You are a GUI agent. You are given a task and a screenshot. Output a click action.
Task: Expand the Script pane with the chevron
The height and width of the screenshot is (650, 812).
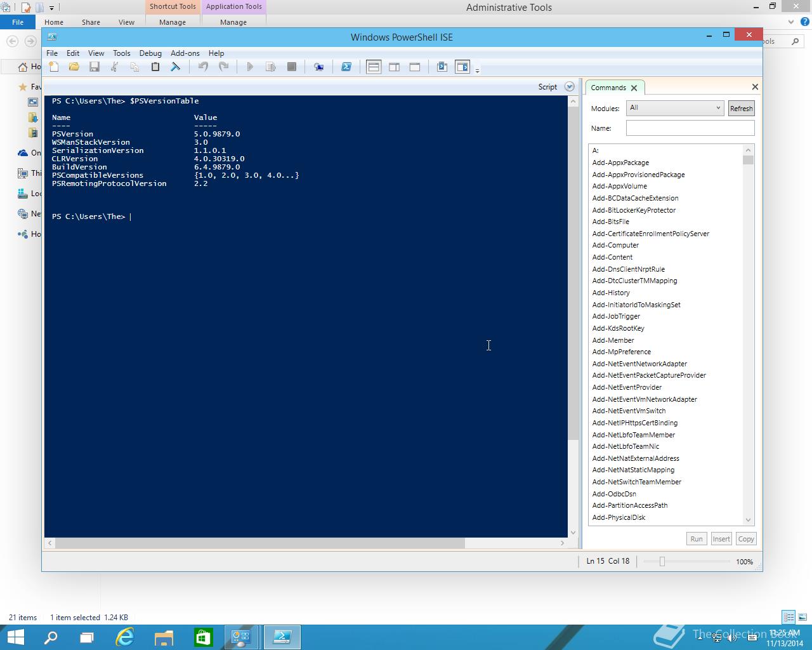(569, 87)
